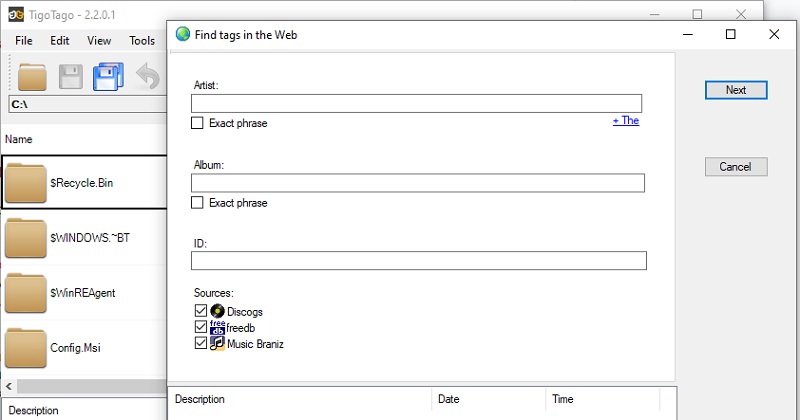Click the '+ The' link
800x420 pixels.
[625, 120]
